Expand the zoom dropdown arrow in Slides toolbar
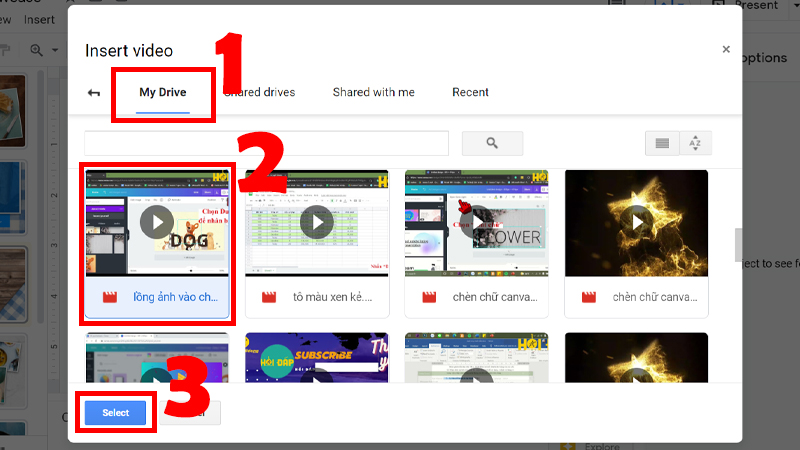Viewport: 800px width, 450px height. (x=55, y=51)
